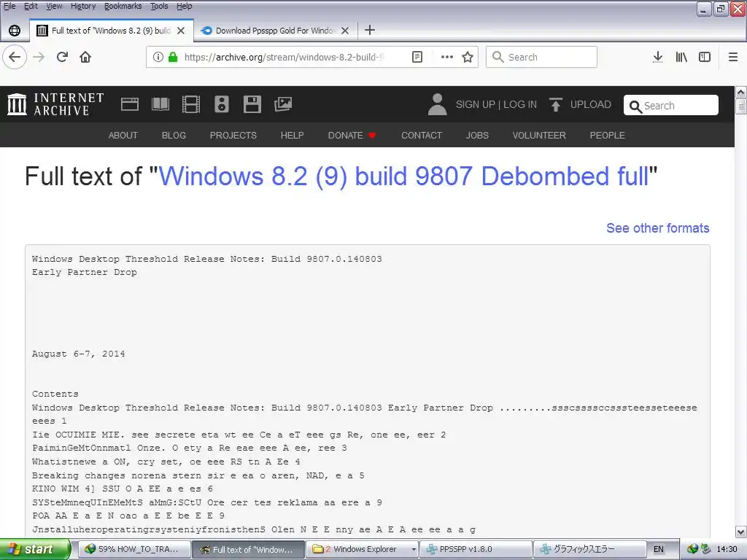Image resolution: width=747 pixels, height=560 pixels.
Task: Click the page scrollbar down arrow
Action: (741, 532)
